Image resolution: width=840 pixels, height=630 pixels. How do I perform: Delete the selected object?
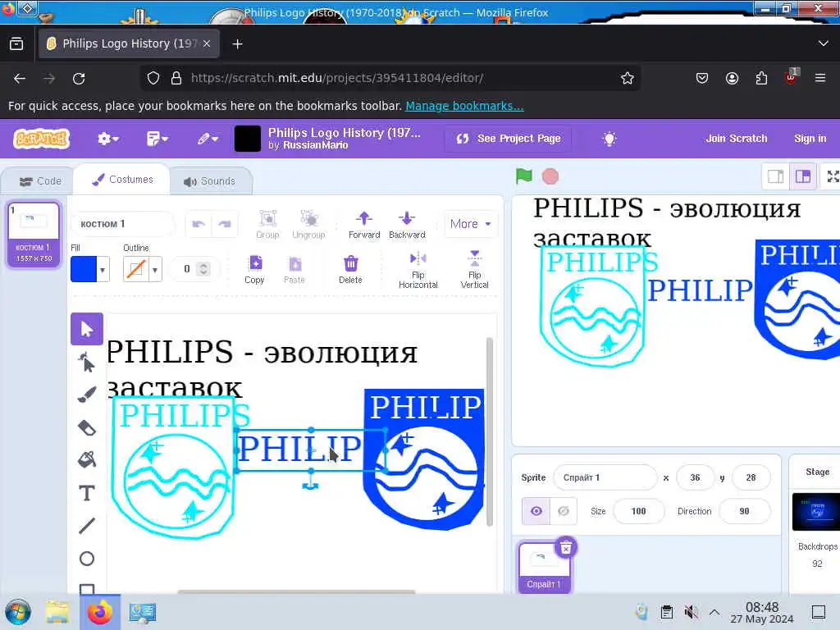click(x=350, y=269)
